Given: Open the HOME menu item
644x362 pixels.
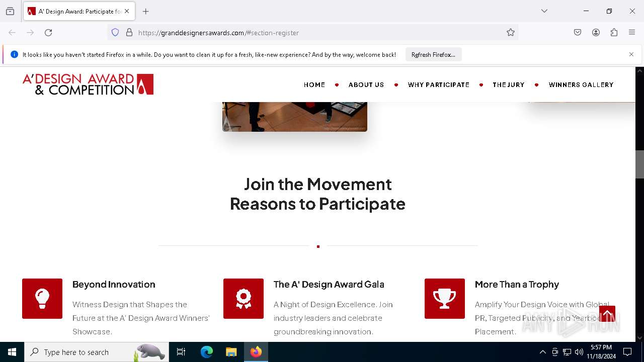Looking at the screenshot, I should [314, 85].
